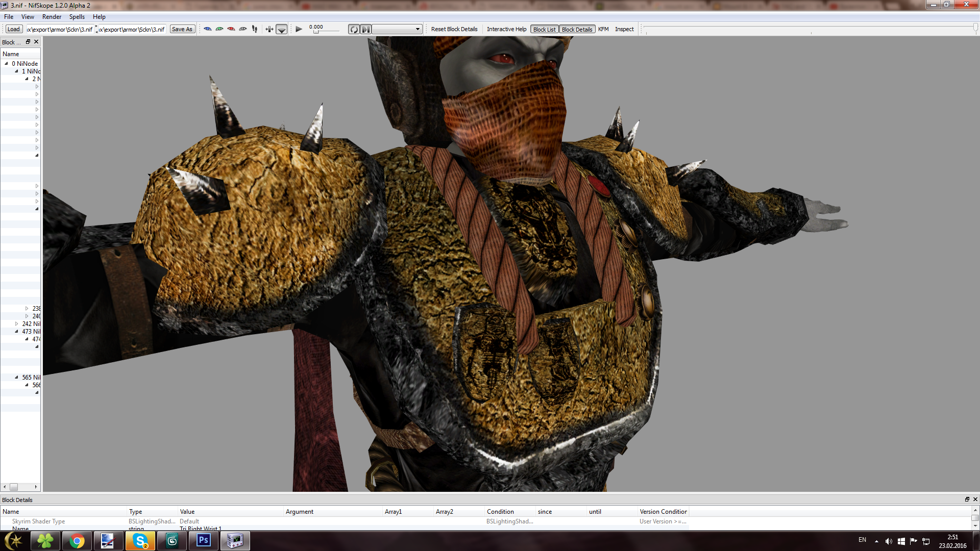
Task: Toggle the red eye view icon
Action: (231, 29)
